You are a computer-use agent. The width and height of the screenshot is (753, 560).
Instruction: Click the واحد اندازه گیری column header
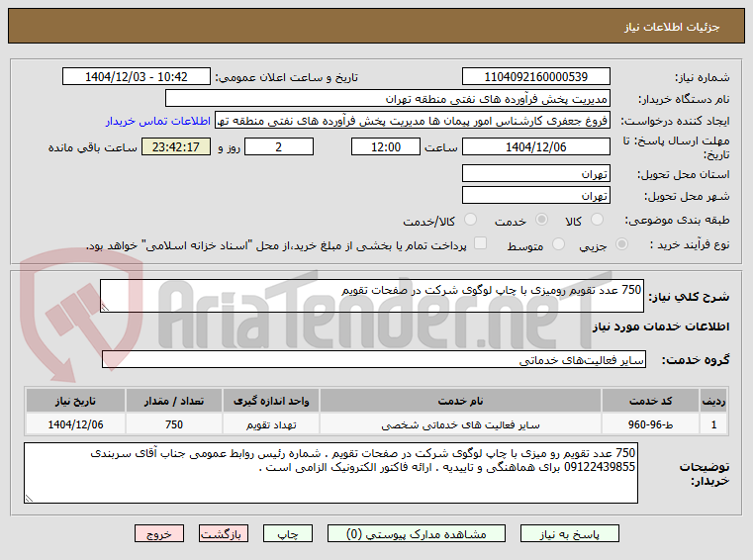271,401
